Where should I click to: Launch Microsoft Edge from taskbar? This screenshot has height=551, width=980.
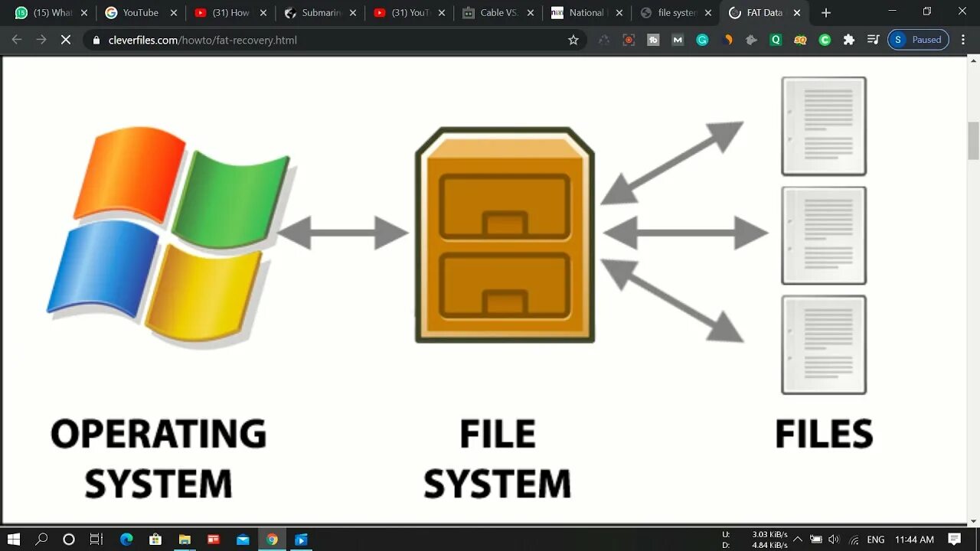click(126, 540)
